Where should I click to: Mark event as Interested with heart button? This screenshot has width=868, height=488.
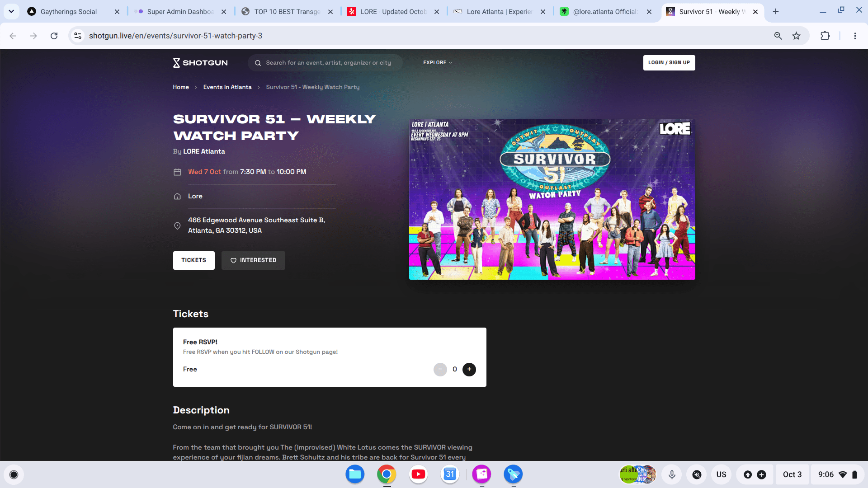[253, 260]
